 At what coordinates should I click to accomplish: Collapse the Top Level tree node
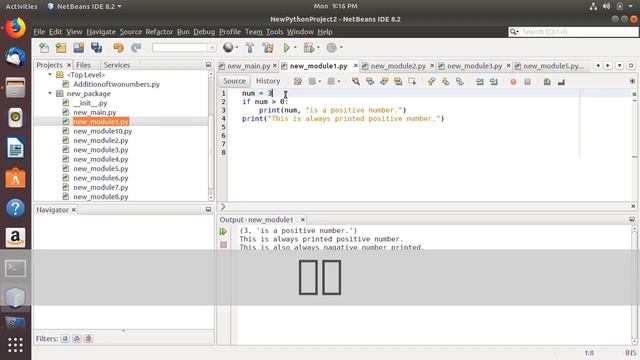(50, 75)
